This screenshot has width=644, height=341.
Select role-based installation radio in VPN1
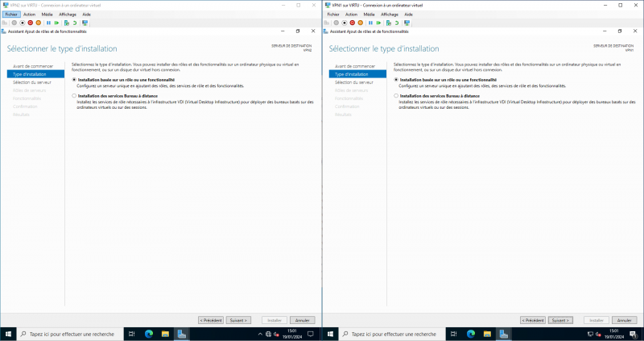(396, 80)
